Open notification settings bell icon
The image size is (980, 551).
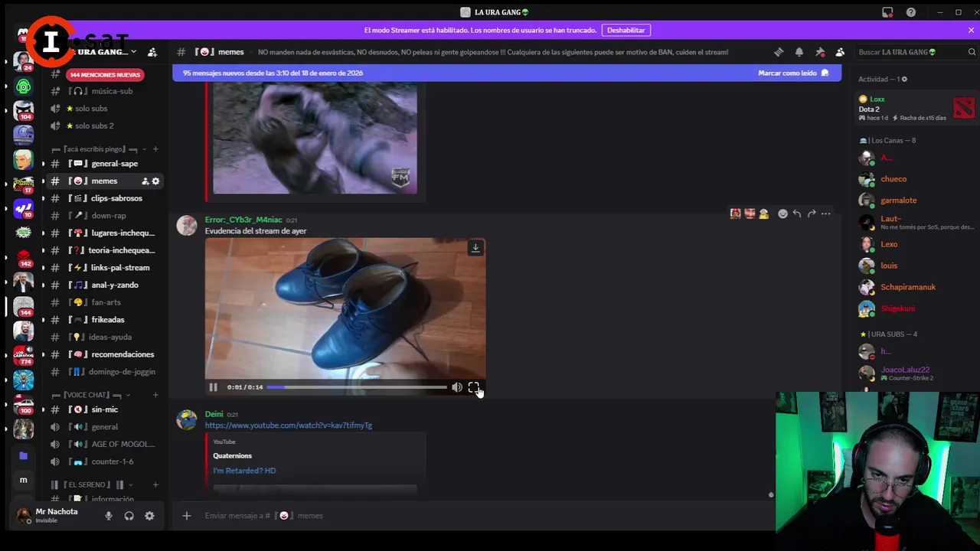tap(799, 52)
